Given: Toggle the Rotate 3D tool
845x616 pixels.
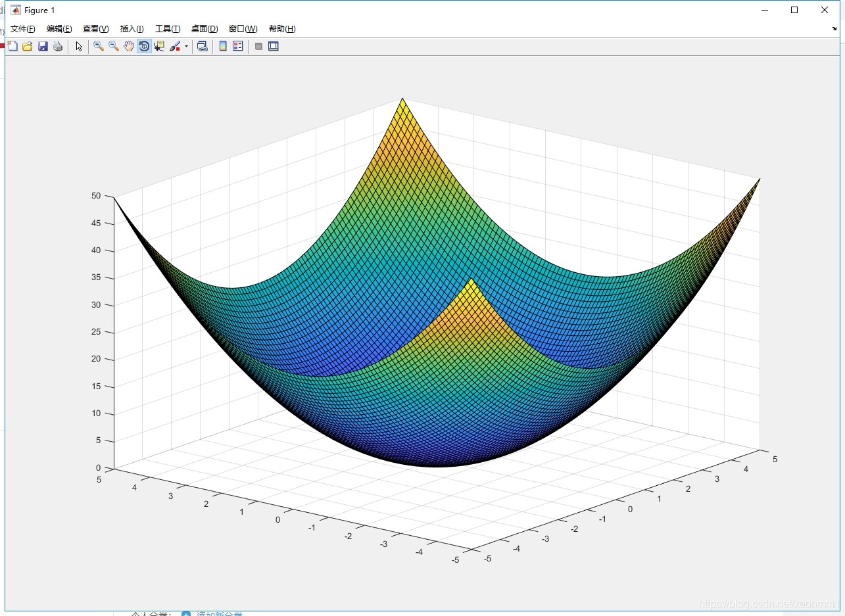Looking at the screenshot, I should click(144, 46).
